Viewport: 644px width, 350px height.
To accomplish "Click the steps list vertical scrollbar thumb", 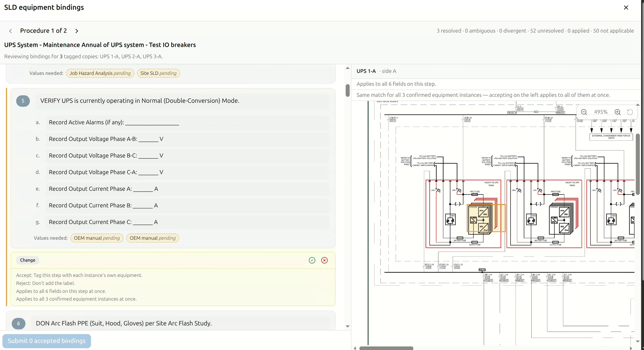I will click(347, 91).
